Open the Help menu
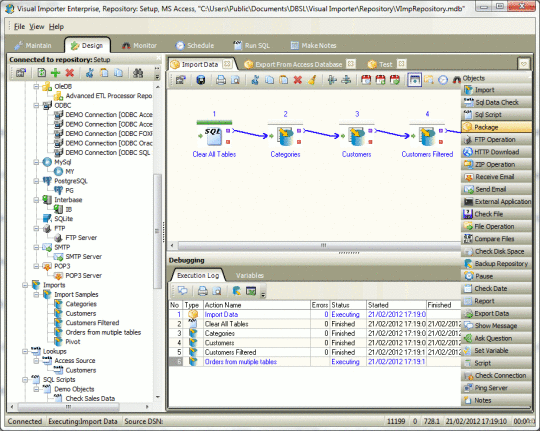This screenshot has height=431, width=540. [56, 27]
